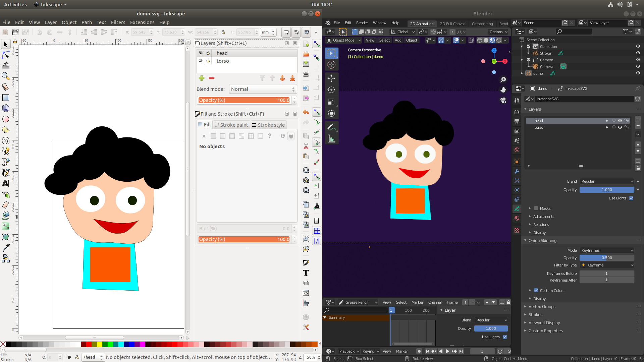The width and height of the screenshot is (644, 362).
Task: Select Inkscape's Color Picker dropper tool
Action: (6, 248)
